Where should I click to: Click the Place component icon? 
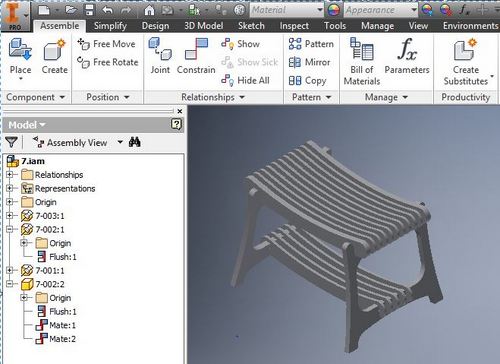point(20,49)
